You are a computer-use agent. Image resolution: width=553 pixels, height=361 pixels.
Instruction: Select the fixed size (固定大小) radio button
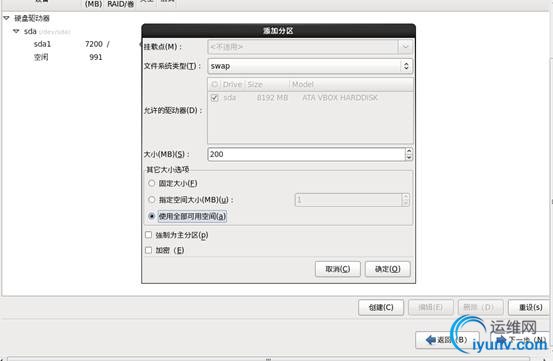point(152,183)
